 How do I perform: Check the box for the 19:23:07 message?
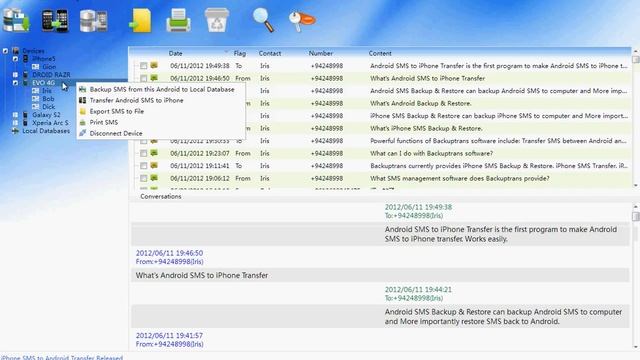click(x=143, y=153)
